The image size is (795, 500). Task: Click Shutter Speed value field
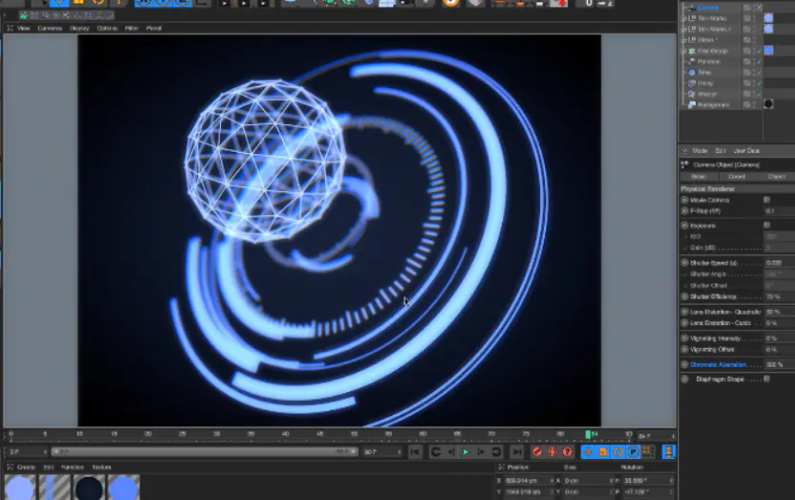coord(779,263)
